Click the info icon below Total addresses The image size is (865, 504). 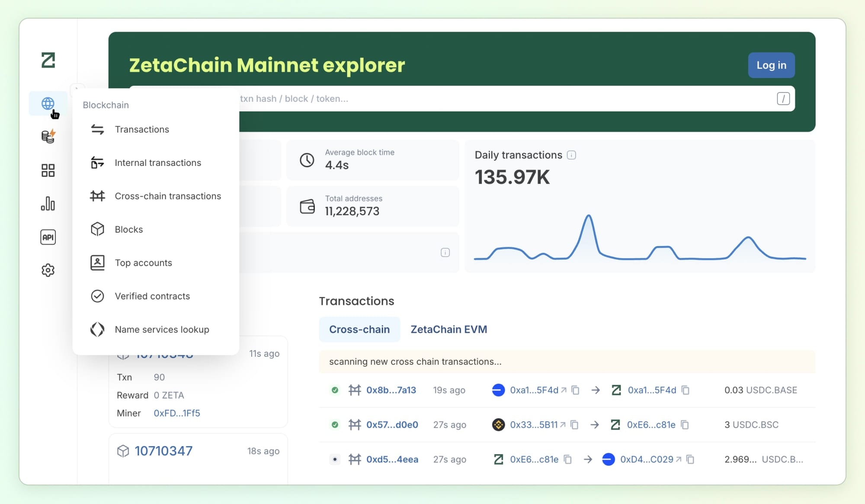(x=445, y=252)
